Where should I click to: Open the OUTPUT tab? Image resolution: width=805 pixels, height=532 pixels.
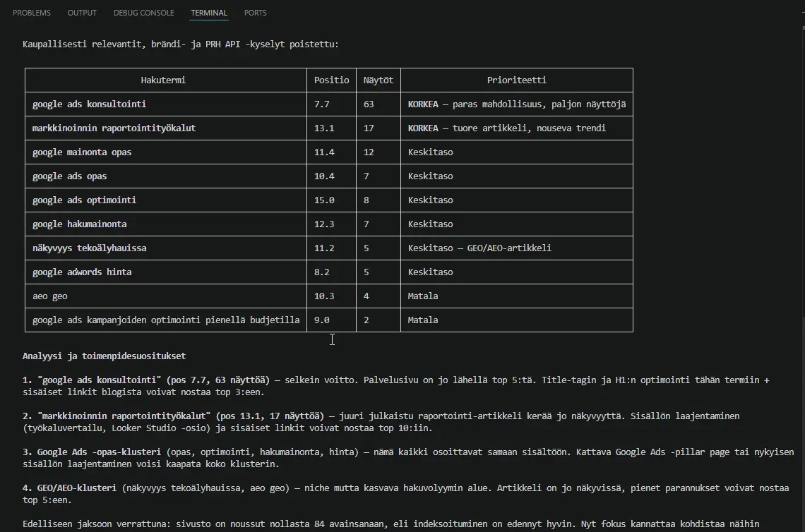click(x=82, y=13)
